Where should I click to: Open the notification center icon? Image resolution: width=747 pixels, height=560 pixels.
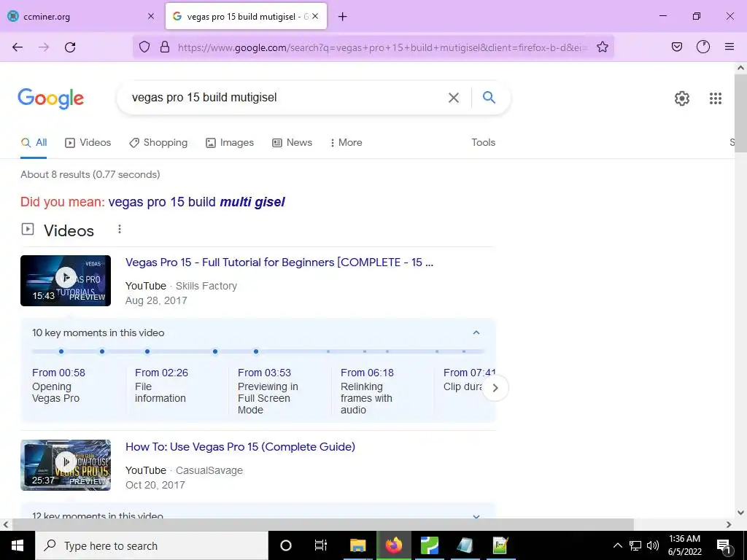pos(724,545)
